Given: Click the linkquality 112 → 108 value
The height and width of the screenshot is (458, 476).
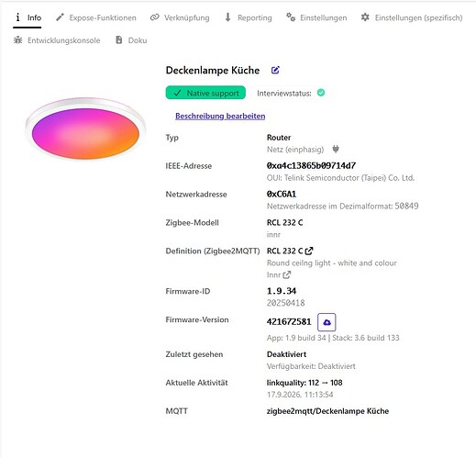Looking at the screenshot, I should (304, 383).
